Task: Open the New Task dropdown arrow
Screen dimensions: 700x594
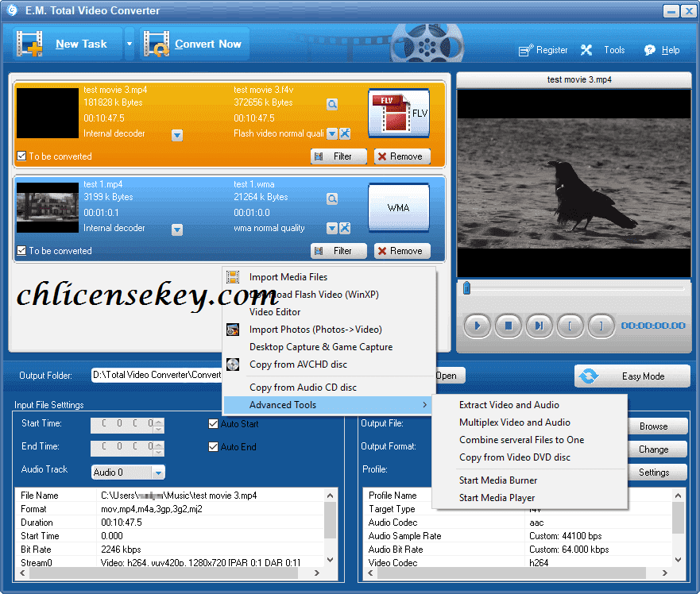Action: click(130, 44)
